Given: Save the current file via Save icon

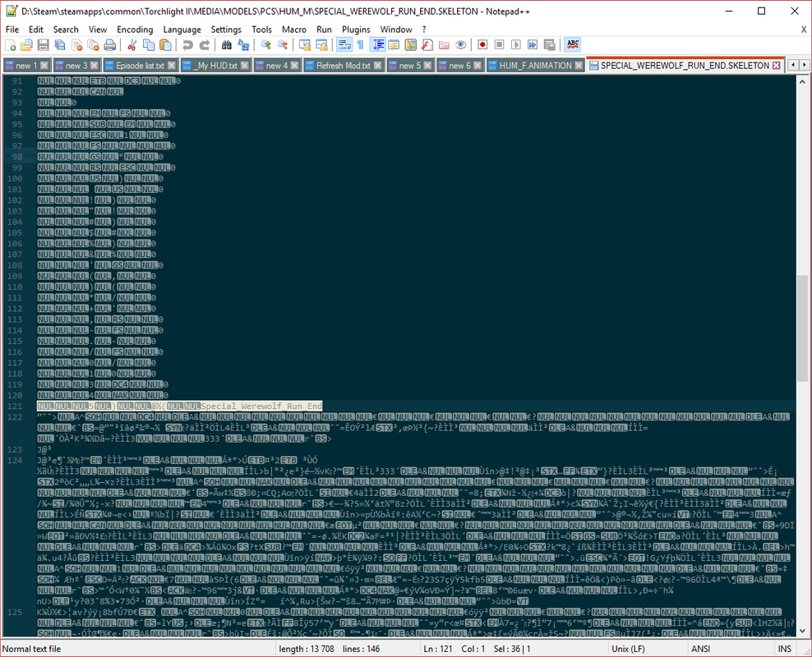Looking at the screenshot, I should point(43,45).
